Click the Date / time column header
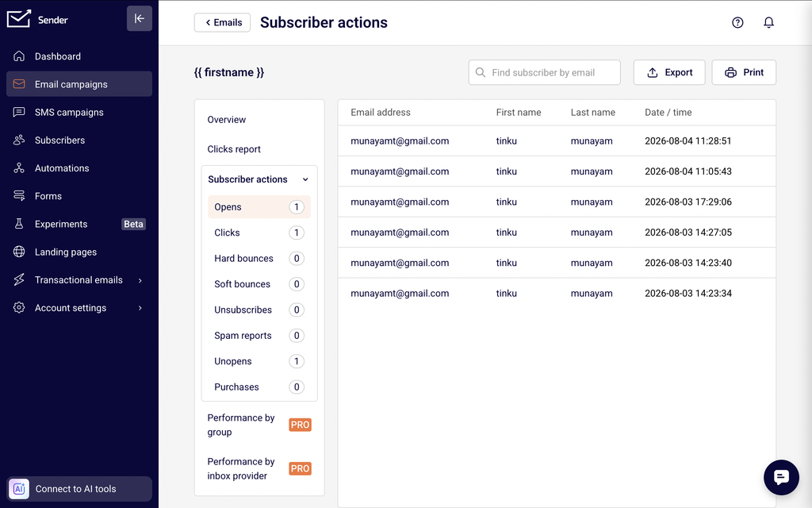 668,113
